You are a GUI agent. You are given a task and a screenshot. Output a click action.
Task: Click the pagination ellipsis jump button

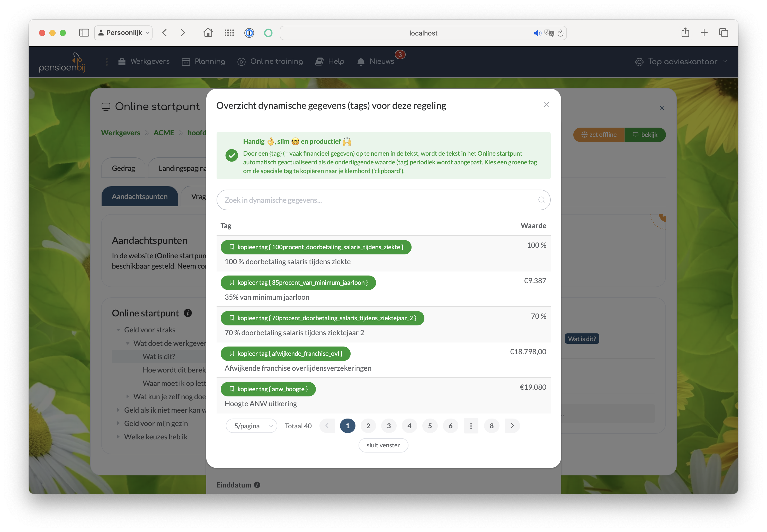coord(471,426)
